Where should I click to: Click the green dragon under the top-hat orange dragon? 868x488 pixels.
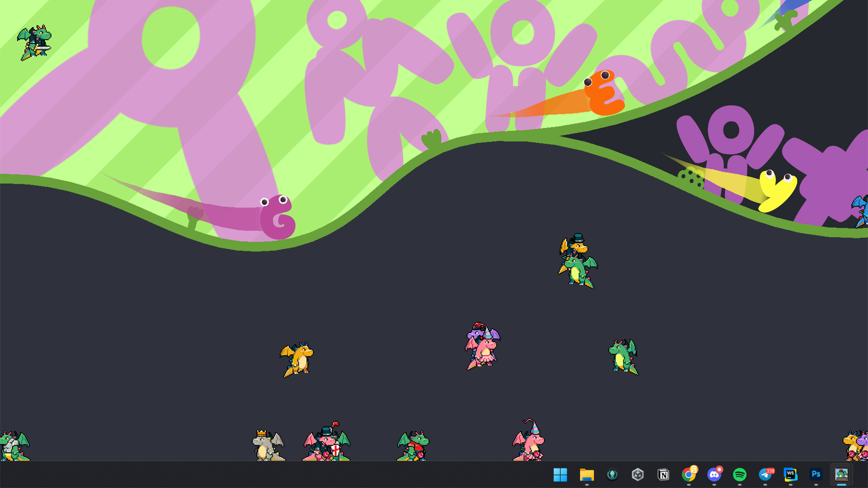coord(579,271)
